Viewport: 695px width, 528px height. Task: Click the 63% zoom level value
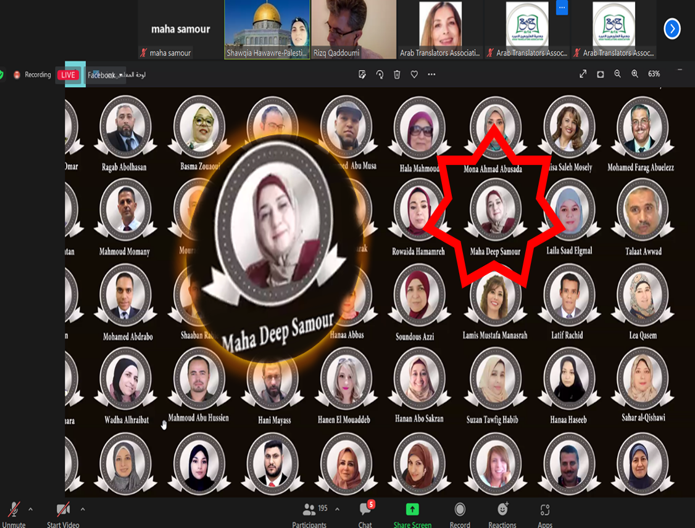pos(654,74)
